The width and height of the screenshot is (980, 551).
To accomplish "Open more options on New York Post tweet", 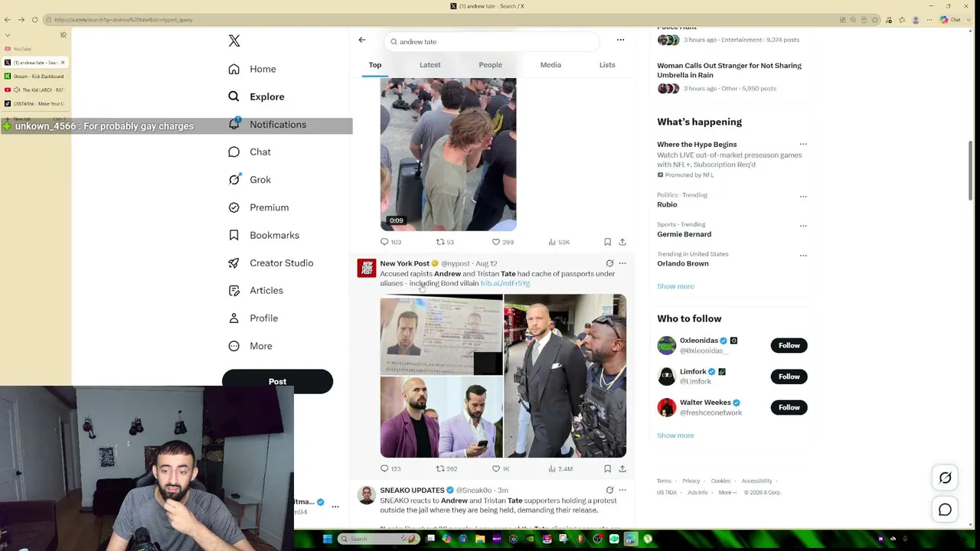I will (622, 263).
